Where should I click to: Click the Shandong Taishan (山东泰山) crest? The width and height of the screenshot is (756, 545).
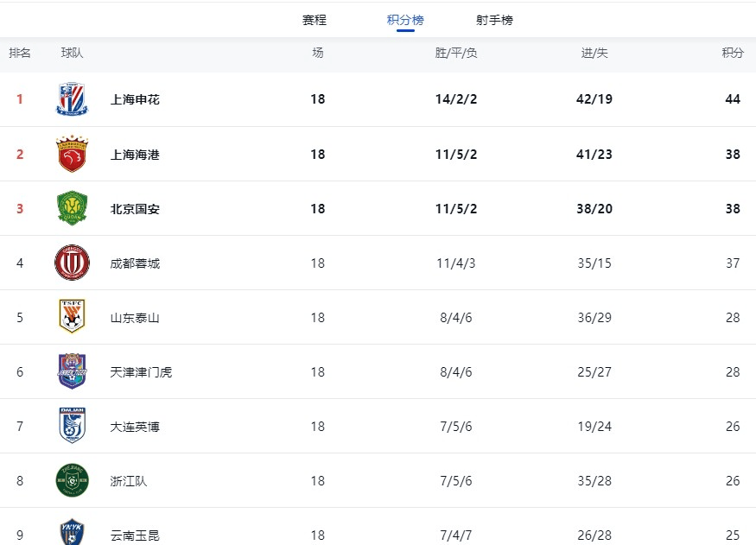coord(72,317)
